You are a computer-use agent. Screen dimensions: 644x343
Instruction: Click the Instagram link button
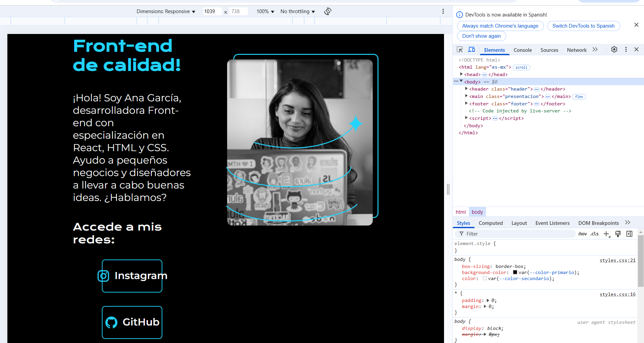[132, 276]
